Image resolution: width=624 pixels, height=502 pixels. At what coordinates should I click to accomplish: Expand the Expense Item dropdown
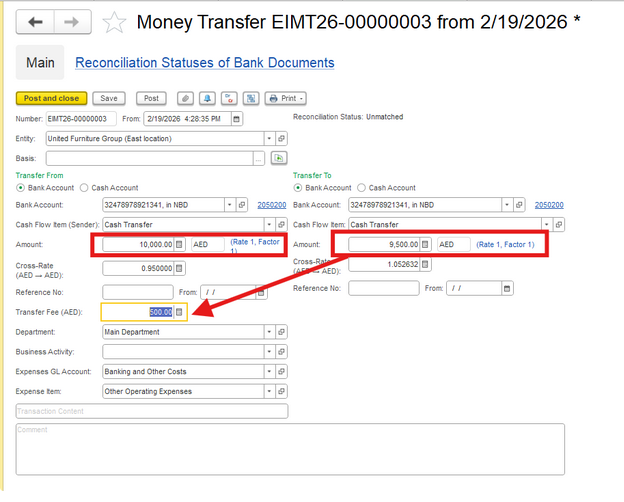(x=268, y=391)
